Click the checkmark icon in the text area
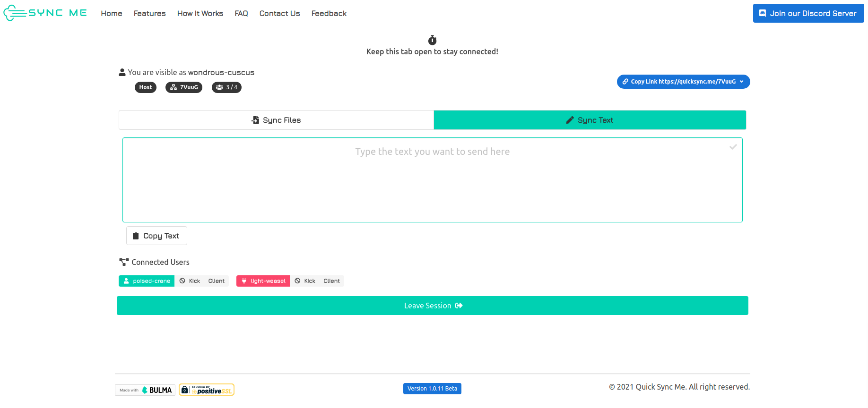 pyautogui.click(x=733, y=147)
